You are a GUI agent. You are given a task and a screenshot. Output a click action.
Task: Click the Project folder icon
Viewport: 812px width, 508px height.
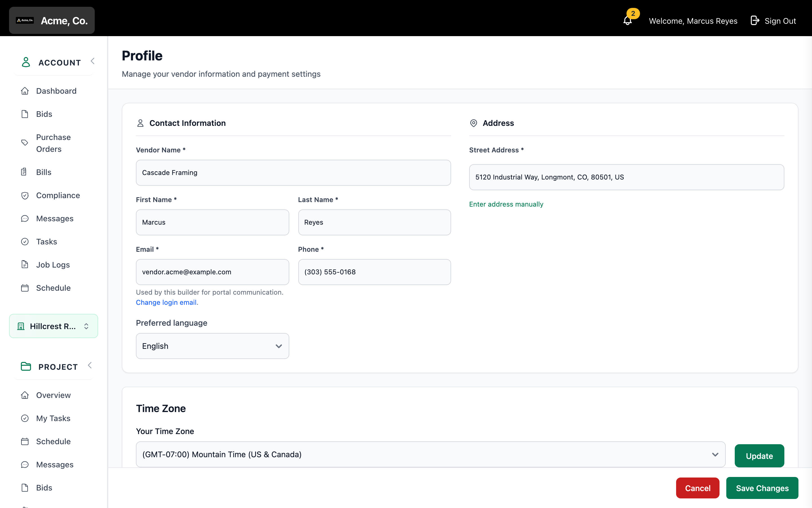tap(26, 366)
